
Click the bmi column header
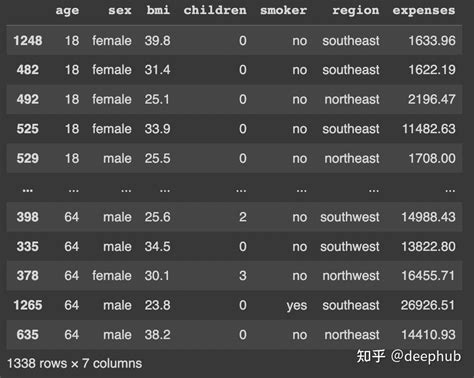pyautogui.click(x=158, y=10)
